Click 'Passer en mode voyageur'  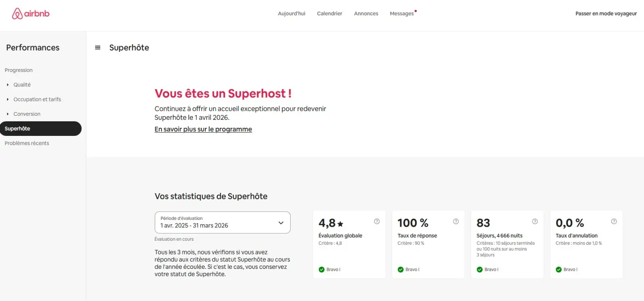tap(605, 13)
